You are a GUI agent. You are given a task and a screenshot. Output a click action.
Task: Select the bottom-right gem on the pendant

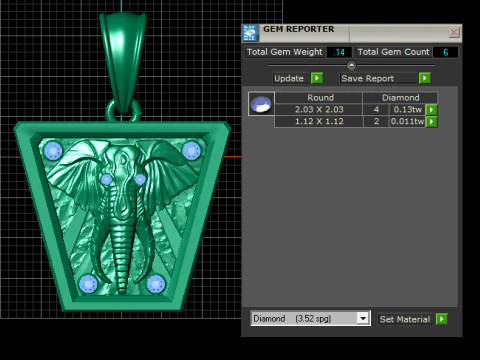coord(156,284)
